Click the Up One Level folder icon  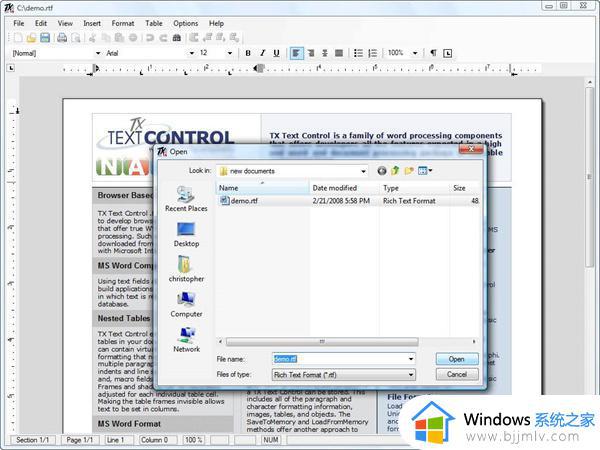click(395, 171)
